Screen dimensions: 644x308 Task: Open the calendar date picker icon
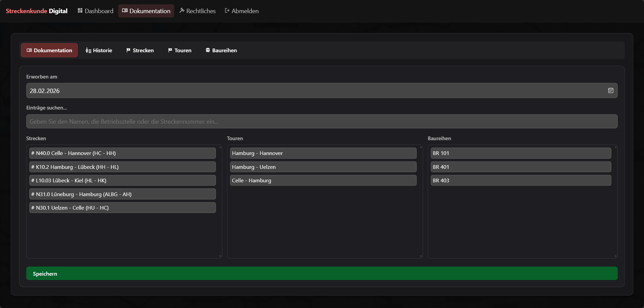click(610, 91)
